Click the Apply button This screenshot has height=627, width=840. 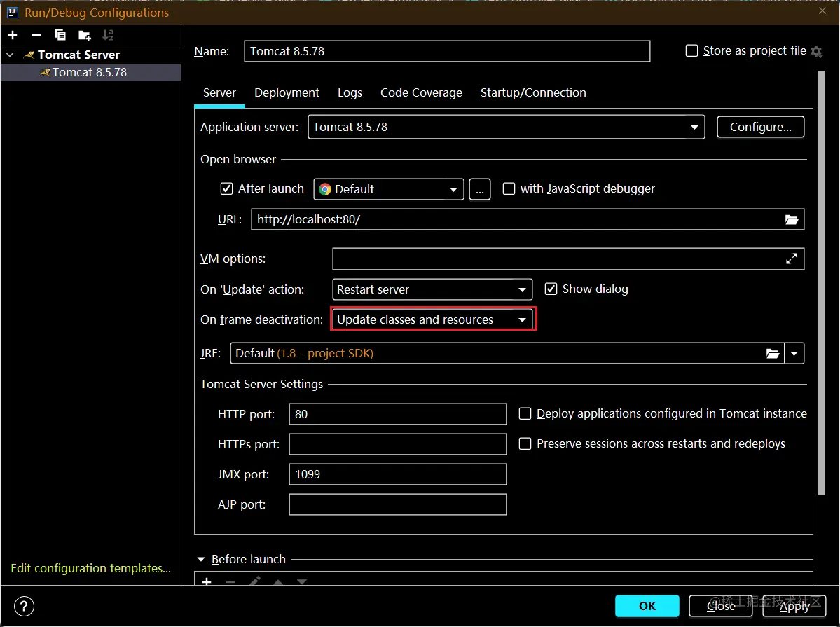[794, 606]
